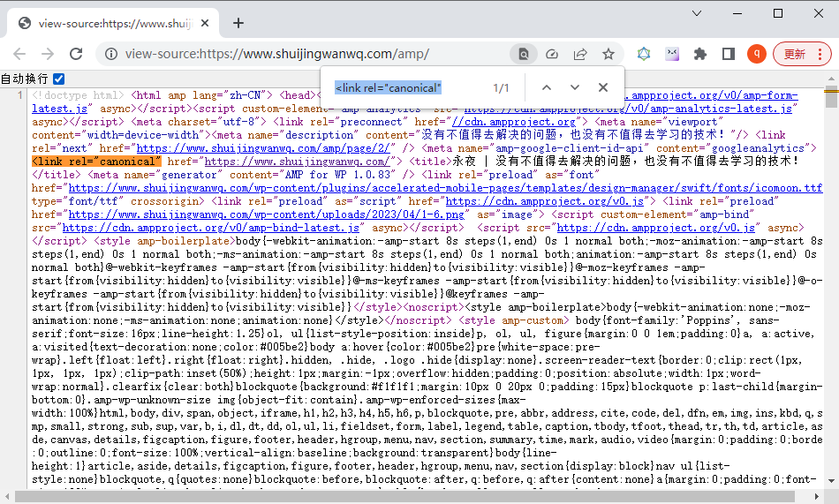Click the scroll up arrow
Image resolution: width=839 pixels, height=504 pixels.
pos(831,79)
